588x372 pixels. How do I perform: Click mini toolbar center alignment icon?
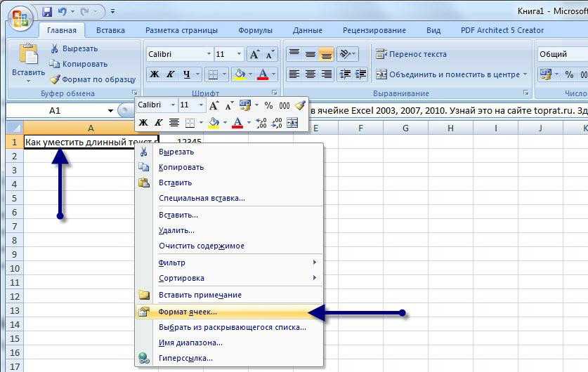click(x=174, y=122)
